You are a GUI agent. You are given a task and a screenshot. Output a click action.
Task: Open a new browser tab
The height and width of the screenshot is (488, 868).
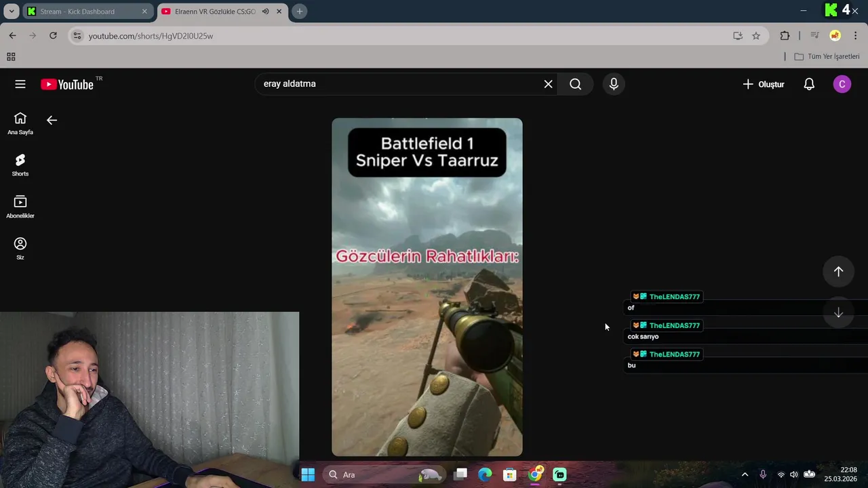pyautogui.click(x=299, y=12)
